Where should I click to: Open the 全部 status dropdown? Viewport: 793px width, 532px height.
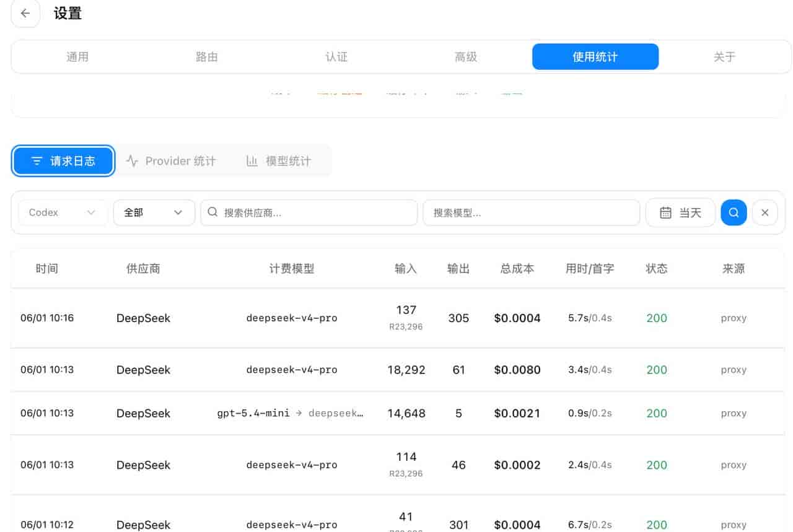coord(154,212)
